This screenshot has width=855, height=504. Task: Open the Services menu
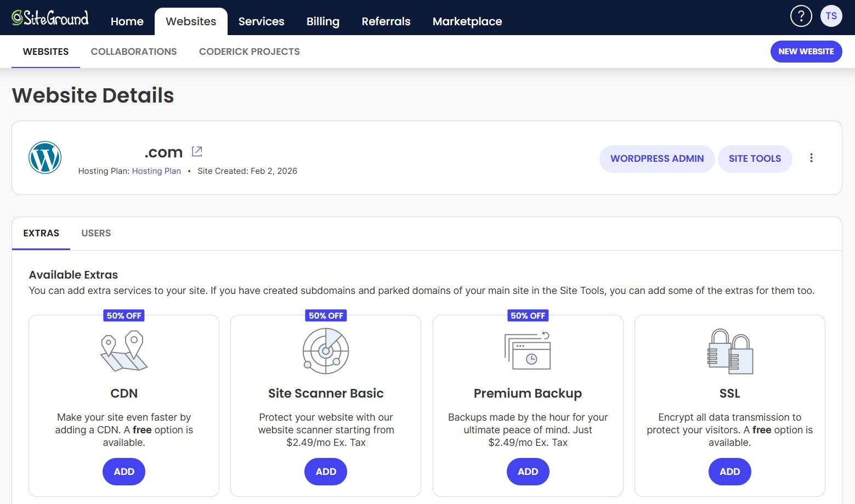coord(261,21)
